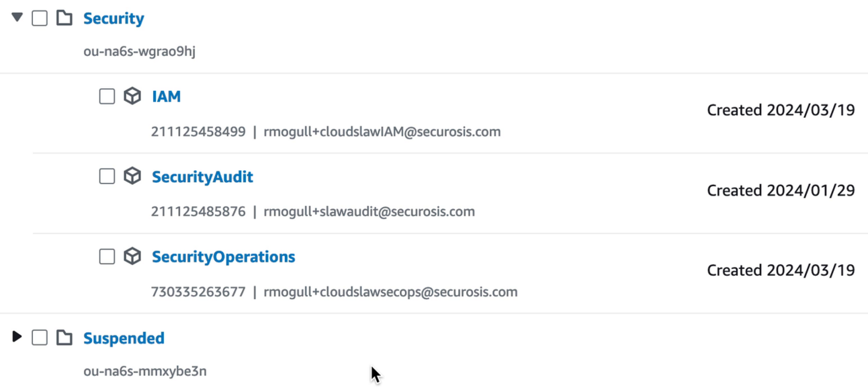
Task: Click the account icon next to SecurityAudit
Action: point(132,176)
